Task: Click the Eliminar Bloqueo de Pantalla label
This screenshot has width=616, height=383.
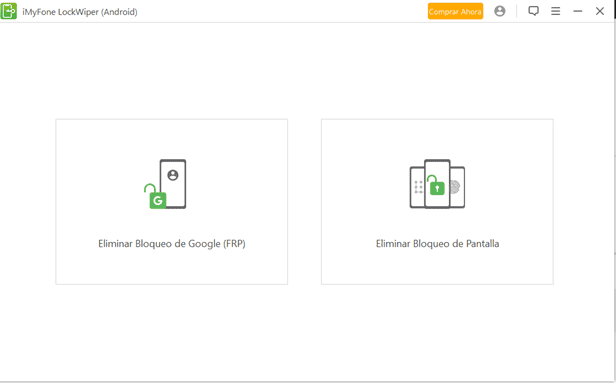Action: point(437,244)
